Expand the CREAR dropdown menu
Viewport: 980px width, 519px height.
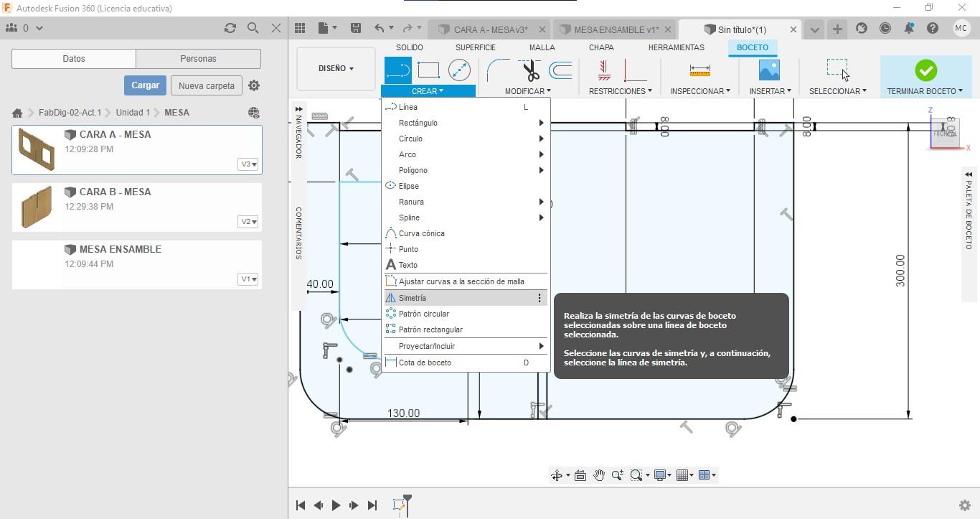[x=428, y=91]
